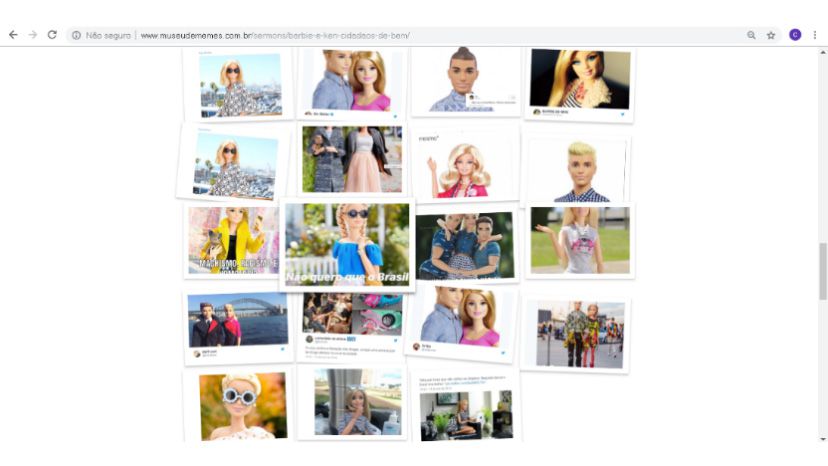Viewport: 828px width, 466px height.
Task: Reload the page with the refresh icon
Action: (52, 35)
